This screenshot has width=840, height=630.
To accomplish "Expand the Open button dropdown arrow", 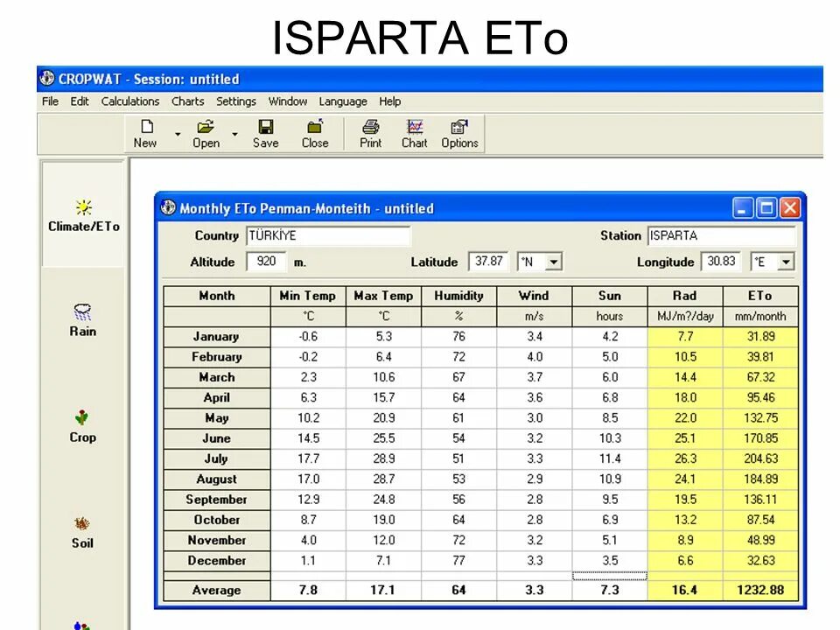I will (x=234, y=133).
